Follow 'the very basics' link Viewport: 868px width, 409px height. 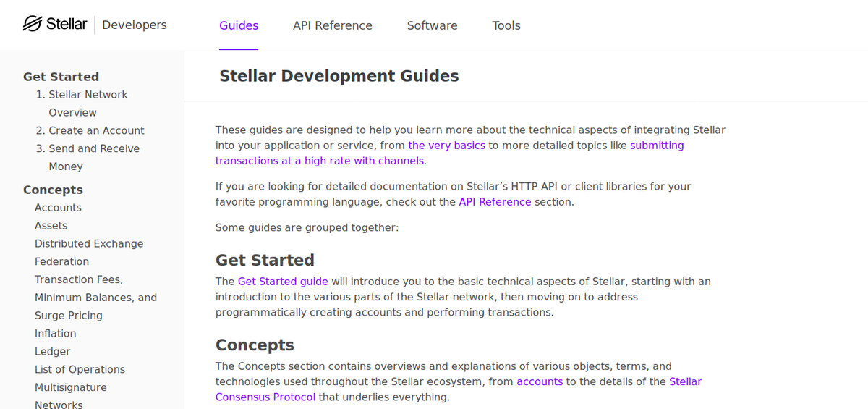click(446, 146)
